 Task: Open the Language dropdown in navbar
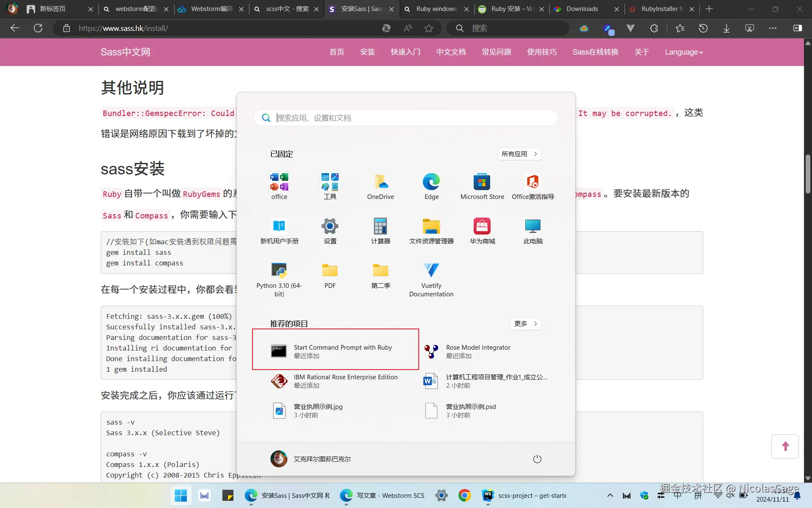[x=683, y=52]
